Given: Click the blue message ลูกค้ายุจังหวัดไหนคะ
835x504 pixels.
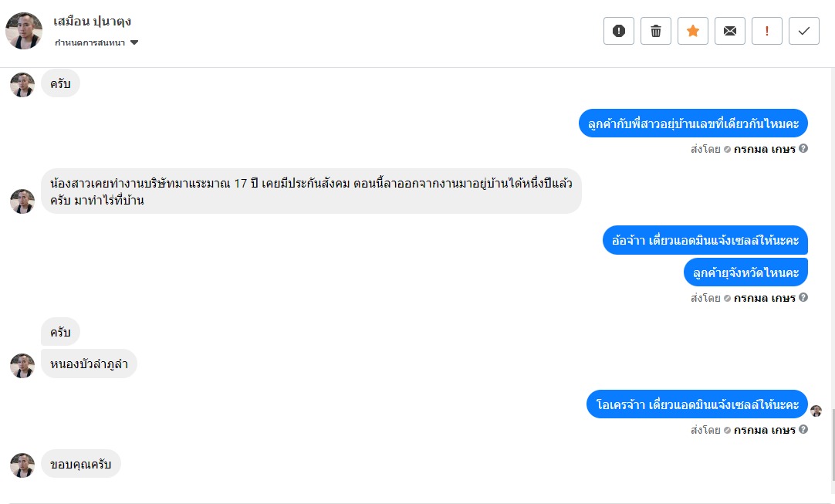Looking at the screenshot, I should click(x=745, y=272).
